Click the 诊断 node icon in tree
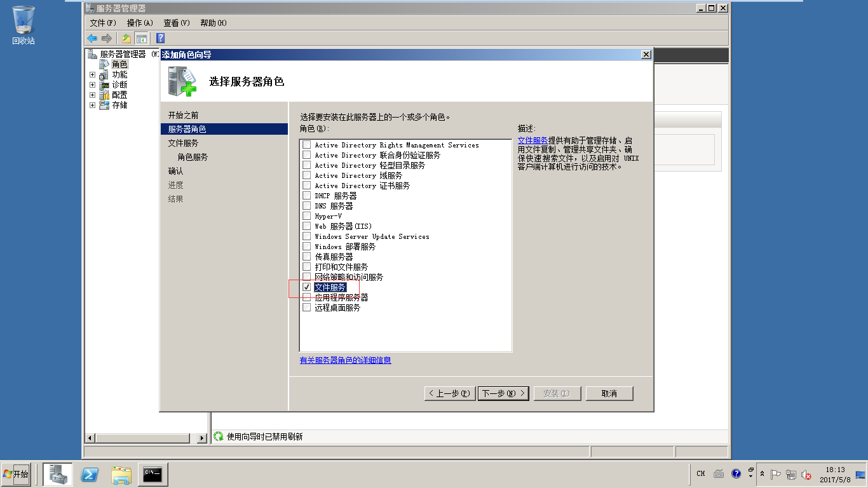The width and height of the screenshot is (868, 488). pos(105,85)
